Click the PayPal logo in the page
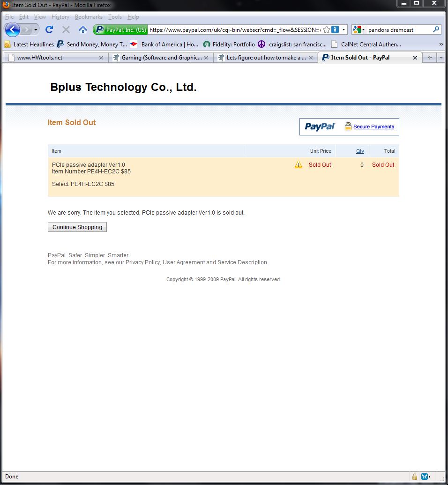 pos(319,127)
